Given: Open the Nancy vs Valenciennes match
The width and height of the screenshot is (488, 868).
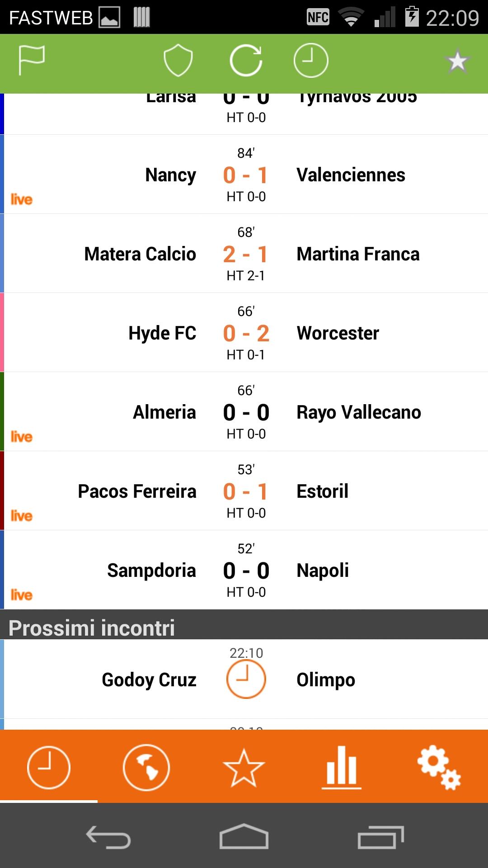Looking at the screenshot, I should click(x=246, y=175).
